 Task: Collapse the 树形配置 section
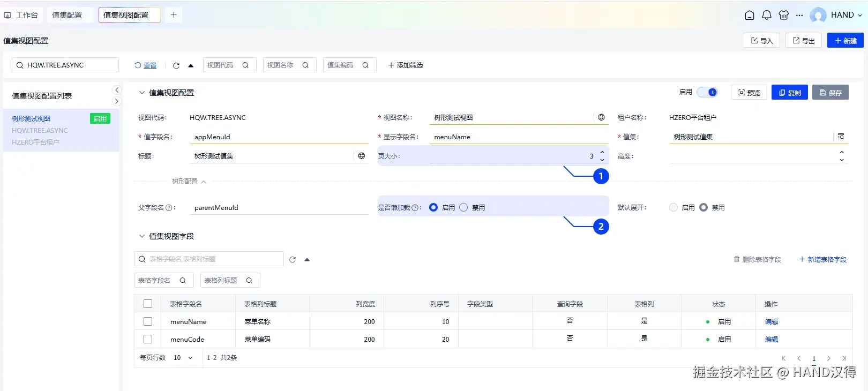click(204, 182)
